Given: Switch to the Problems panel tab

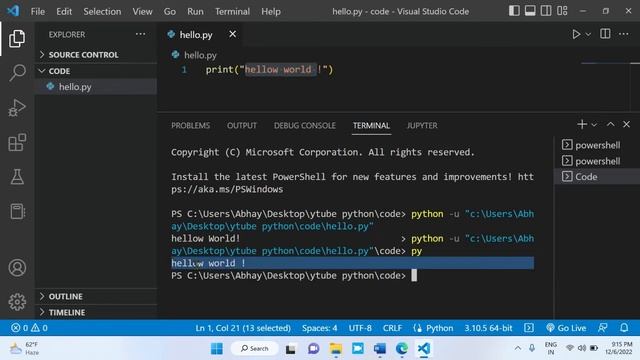Looking at the screenshot, I should click(191, 126).
